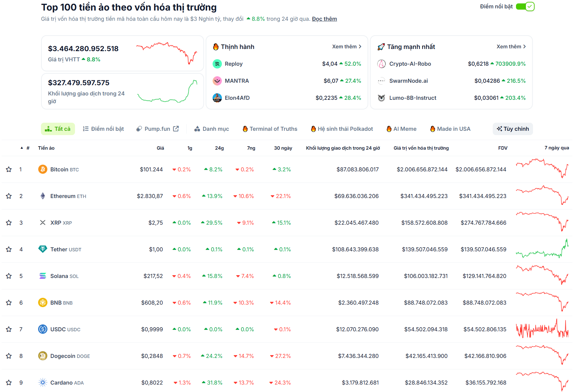Viewport: 573px width, 392px height.
Task: Click the BNB logo icon
Action: (43, 303)
